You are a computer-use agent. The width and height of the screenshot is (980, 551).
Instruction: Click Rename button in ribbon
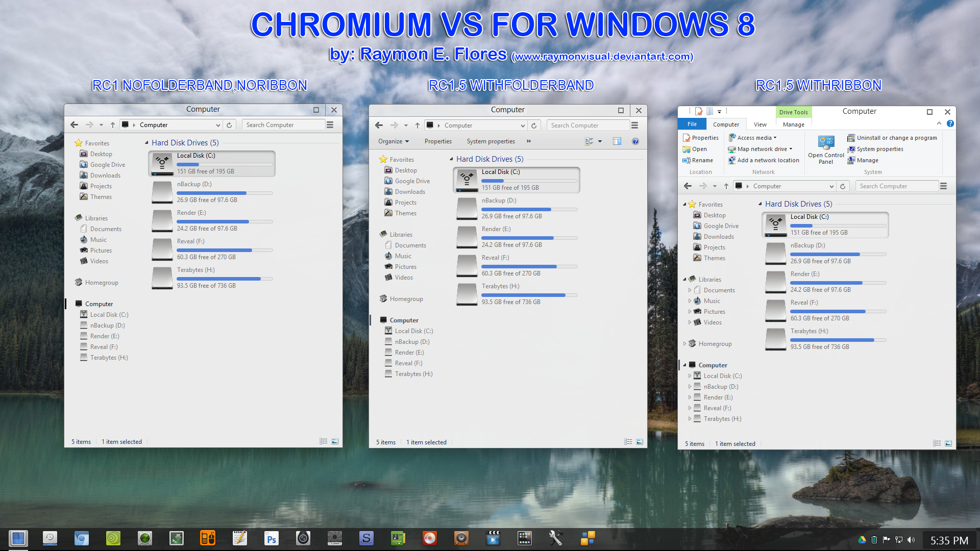(x=698, y=160)
